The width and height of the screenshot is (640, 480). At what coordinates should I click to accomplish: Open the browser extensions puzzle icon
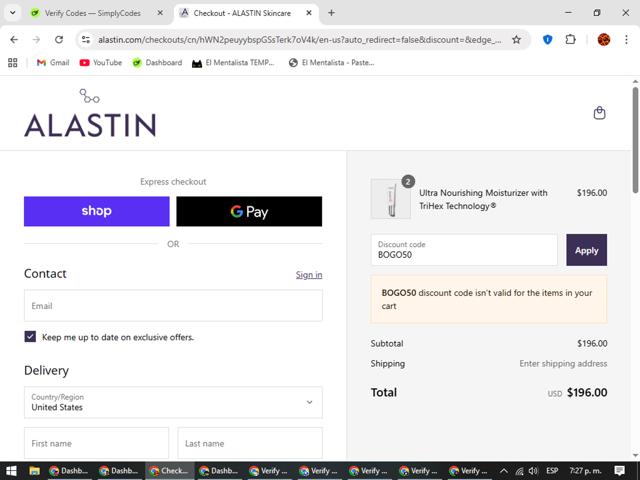click(570, 40)
